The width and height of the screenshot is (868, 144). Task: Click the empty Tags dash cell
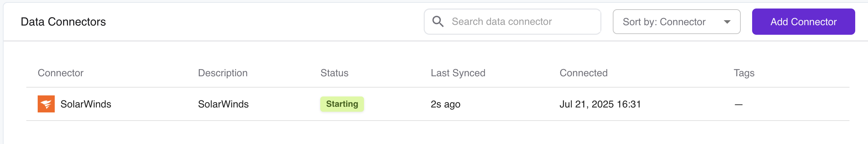pyautogui.click(x=739, y=104)
